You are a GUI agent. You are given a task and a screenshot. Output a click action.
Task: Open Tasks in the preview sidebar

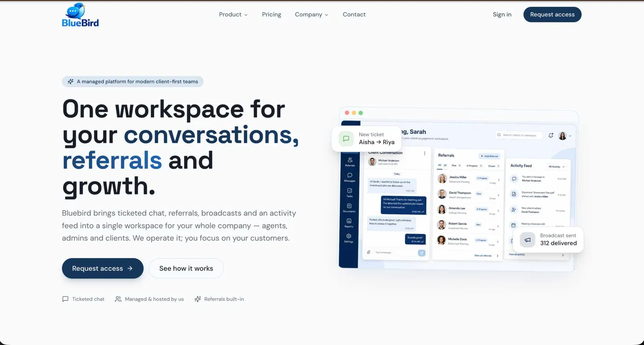[350, 192]
